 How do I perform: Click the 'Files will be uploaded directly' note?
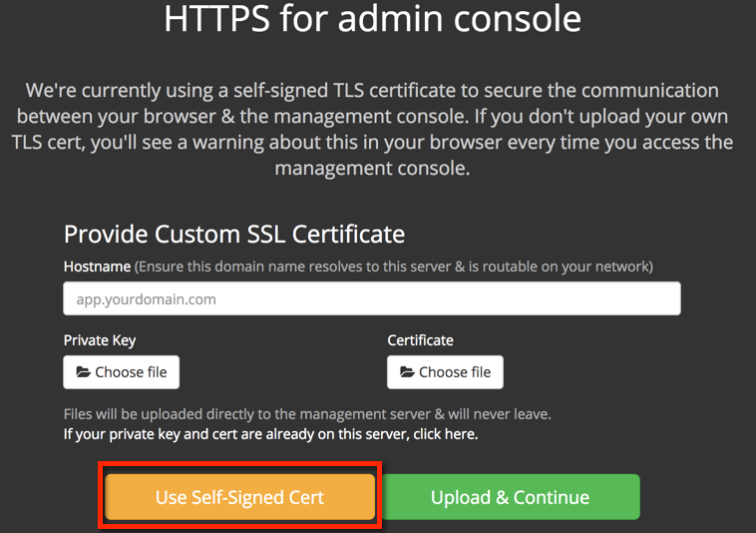point(307,413)
